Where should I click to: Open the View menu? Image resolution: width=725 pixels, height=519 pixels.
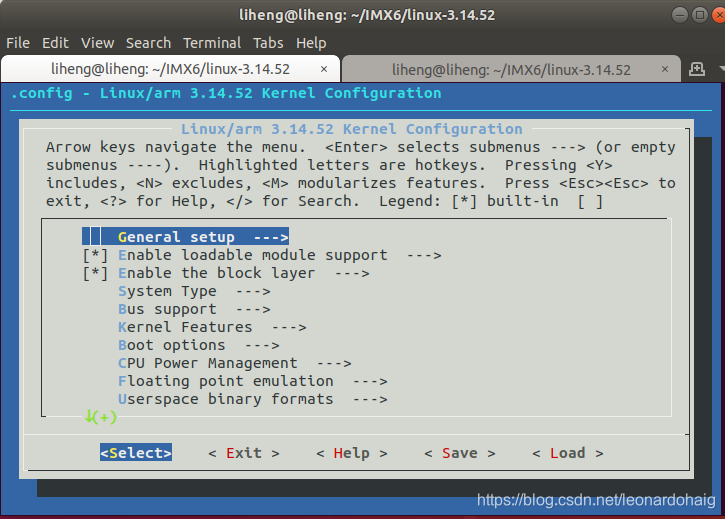pos(98,43)
